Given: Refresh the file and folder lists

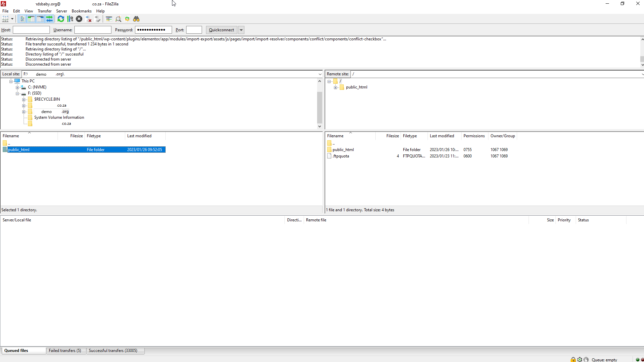Looking at the screenshot, I should pos(61,19).
